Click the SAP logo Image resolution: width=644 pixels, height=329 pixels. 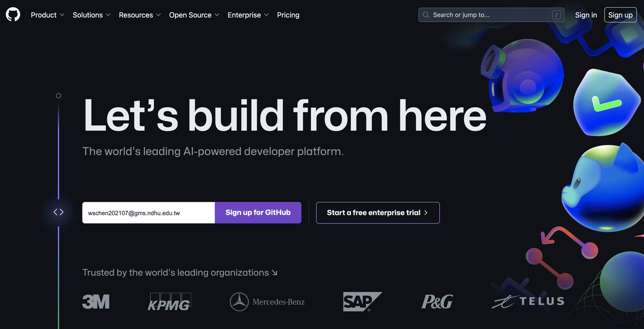363,302
